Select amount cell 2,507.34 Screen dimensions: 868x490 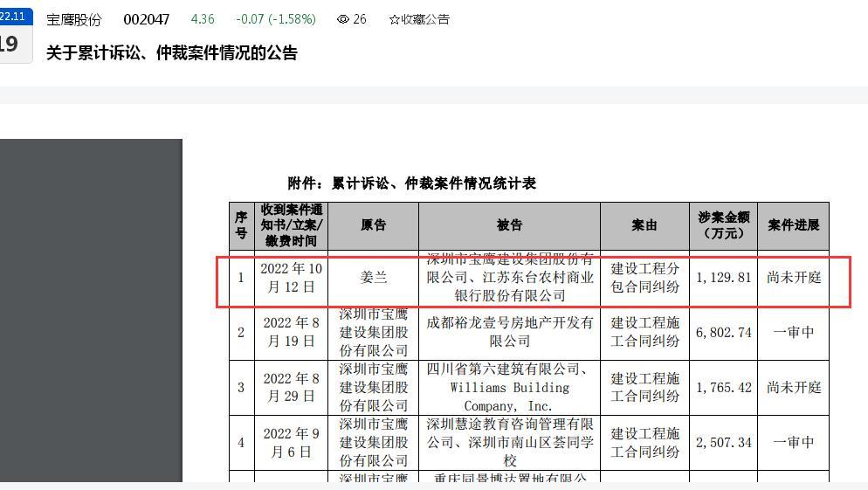(724, 442)
